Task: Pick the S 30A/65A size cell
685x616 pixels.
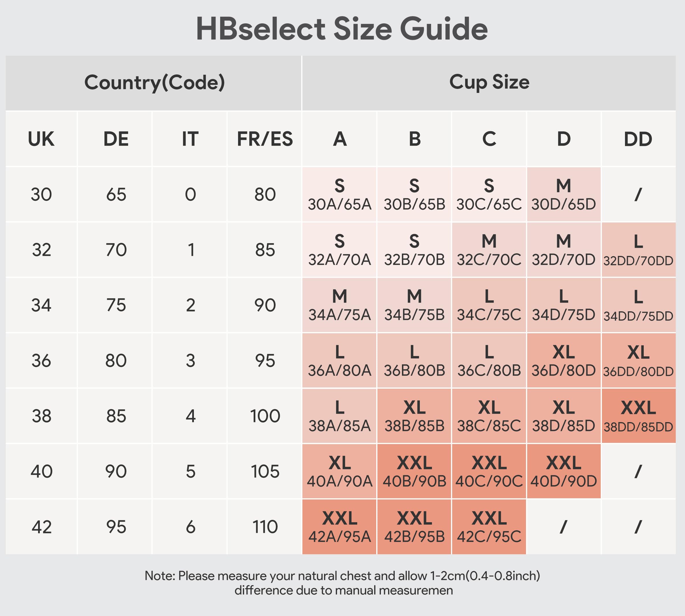Action: [x=339, y=195]
